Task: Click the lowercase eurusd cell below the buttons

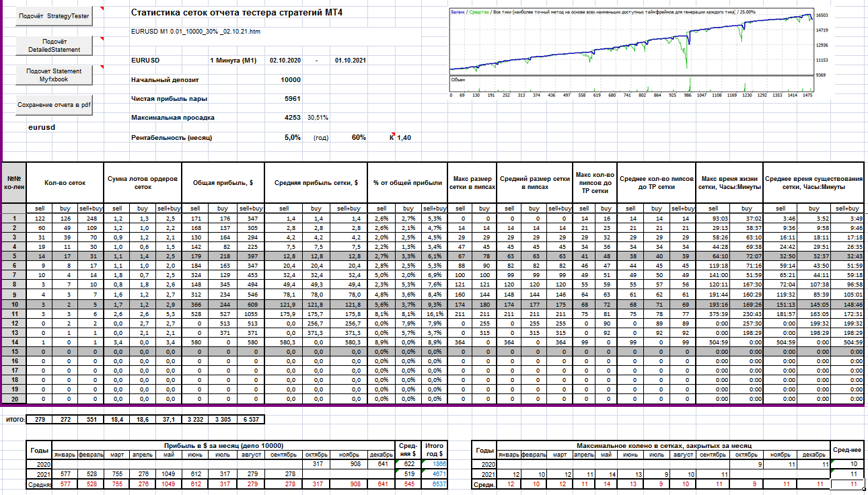Action: tap(42, 126)
